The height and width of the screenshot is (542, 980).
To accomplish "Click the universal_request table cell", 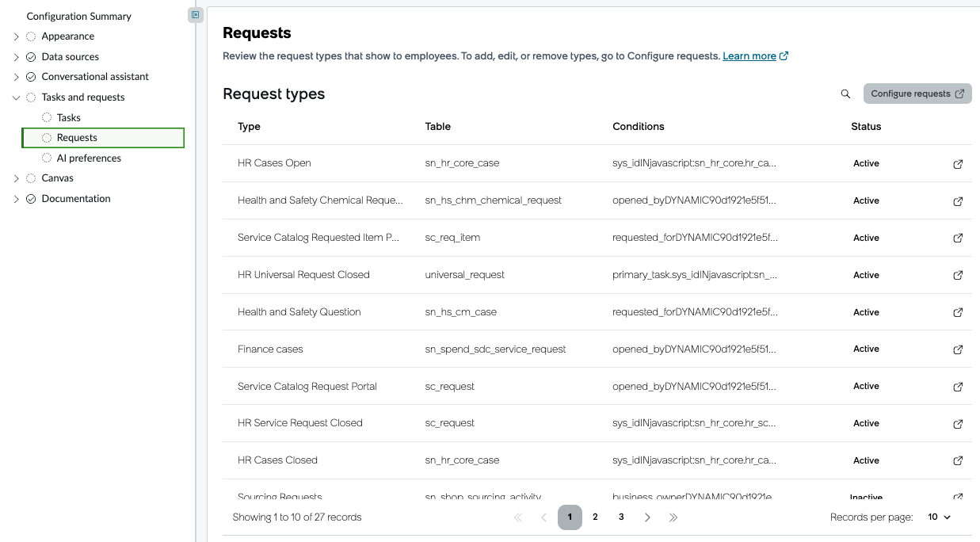I will pyautogui.click(x=465, y=275).
